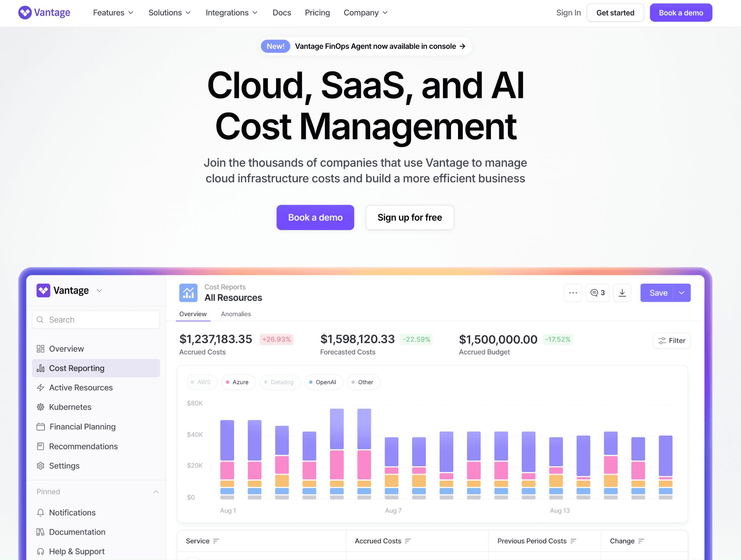Toggle the Other series in the chart legend
Screen dimensions: 741x560
364,382
